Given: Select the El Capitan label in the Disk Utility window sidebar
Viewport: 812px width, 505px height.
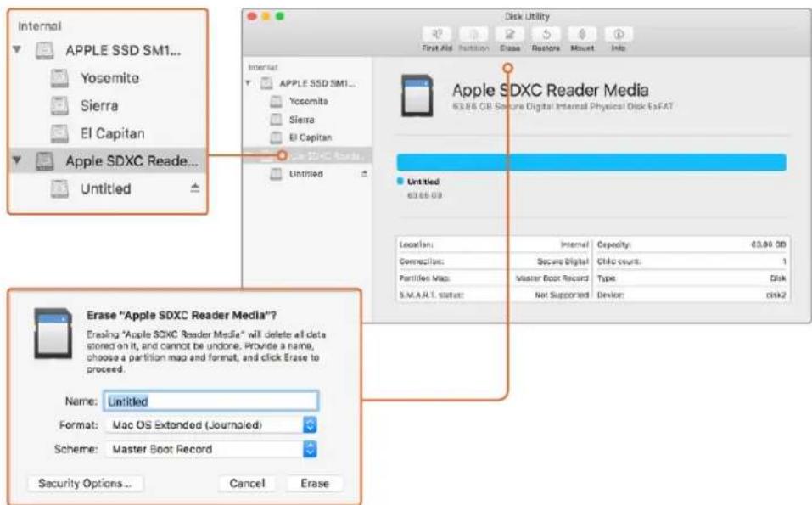Looking at the screenshot, I should [x=311, y=137].
